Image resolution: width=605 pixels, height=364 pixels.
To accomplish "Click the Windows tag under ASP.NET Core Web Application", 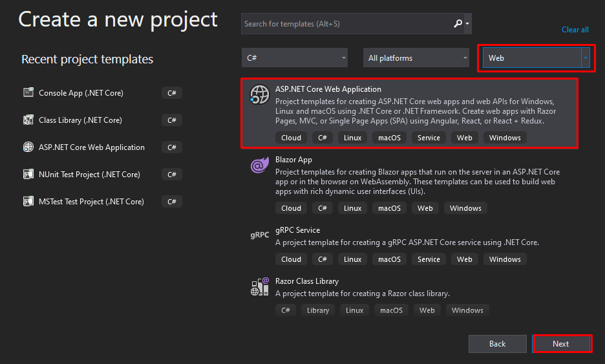I will [x=505, y=138].
